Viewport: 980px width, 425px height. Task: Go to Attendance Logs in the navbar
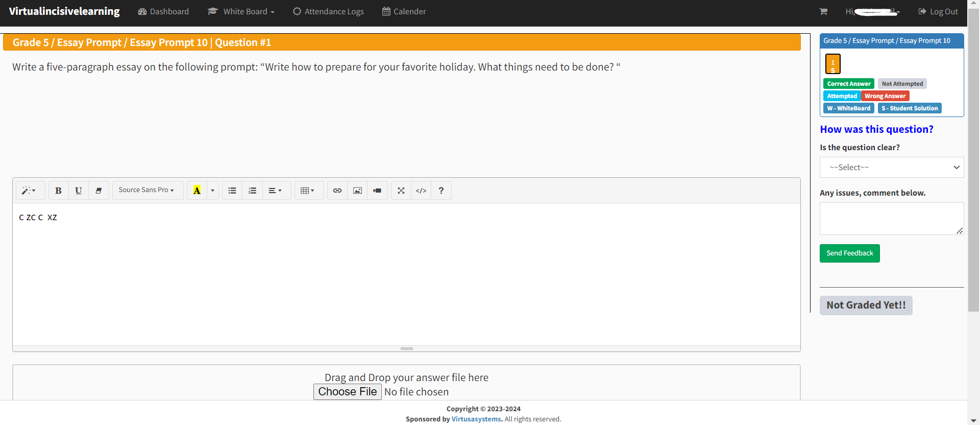328,12
